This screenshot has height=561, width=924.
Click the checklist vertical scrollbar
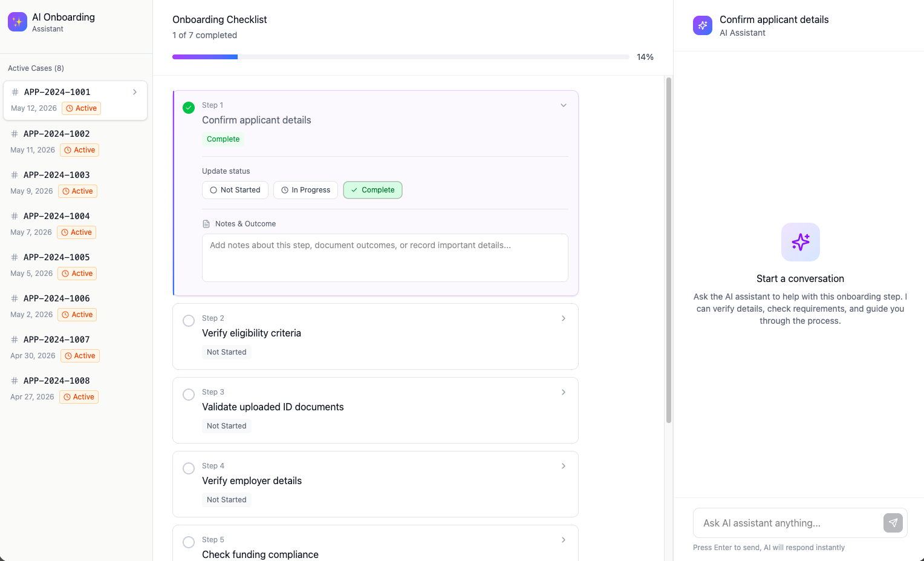[x=668, y=250]
